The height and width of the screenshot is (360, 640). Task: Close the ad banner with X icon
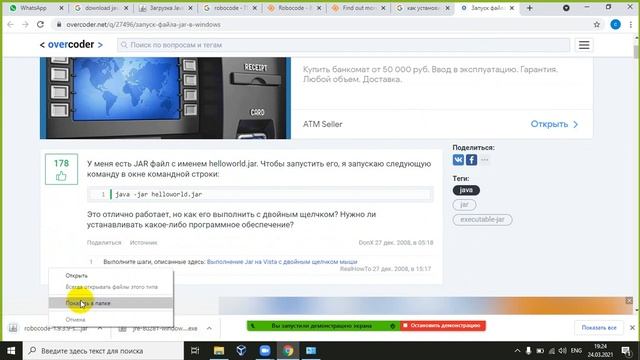pyautogui.click(x=629, y=300)
